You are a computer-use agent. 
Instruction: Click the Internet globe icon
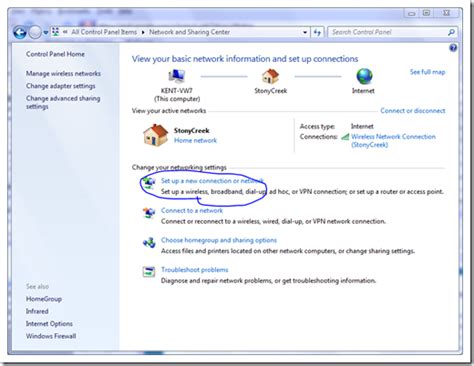pyautogui.click(x=364, y=76)
